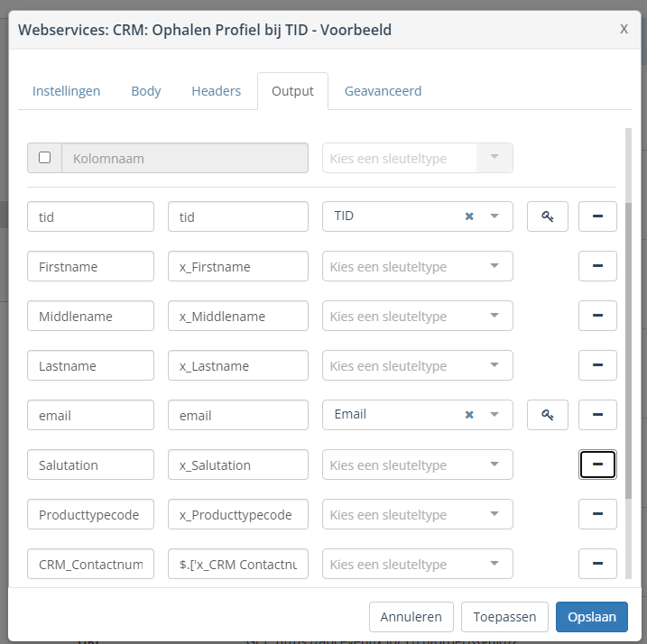Clear the Email key type selection
The height and width of the screenshot is (644, 647).
(x=469, y=415)
